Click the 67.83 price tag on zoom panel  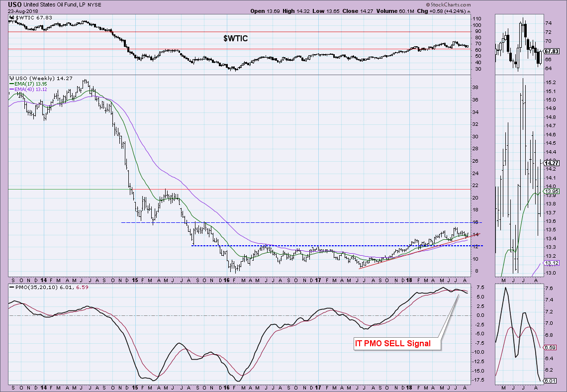pyautogui.click(x=552, y=51)
